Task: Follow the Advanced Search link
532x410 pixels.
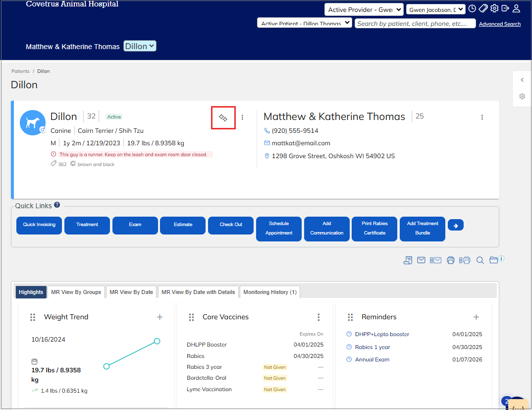Action: 499,24
